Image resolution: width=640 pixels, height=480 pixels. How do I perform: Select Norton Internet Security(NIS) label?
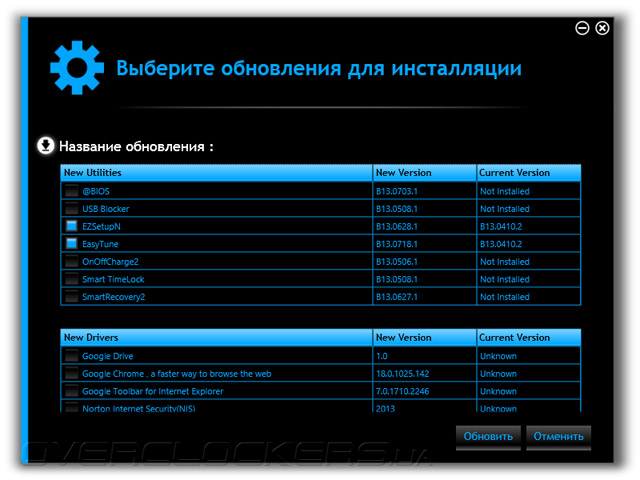[139, 408]
